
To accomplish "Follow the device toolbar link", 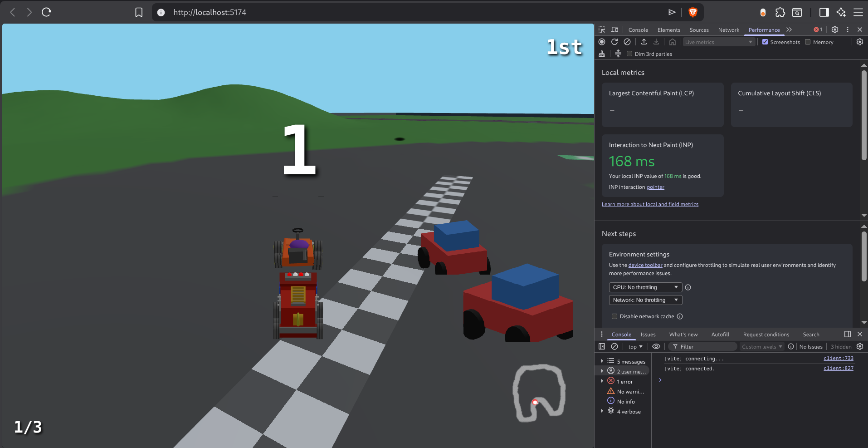I will [x=645, y=265].
